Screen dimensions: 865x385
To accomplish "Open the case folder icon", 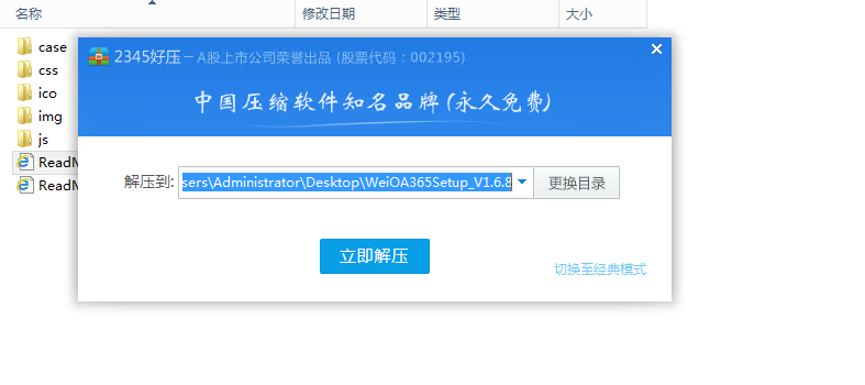I will click(24, 47).
